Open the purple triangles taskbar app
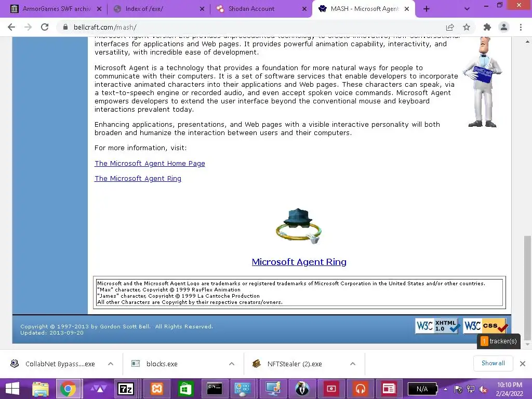 click(98, 389)
